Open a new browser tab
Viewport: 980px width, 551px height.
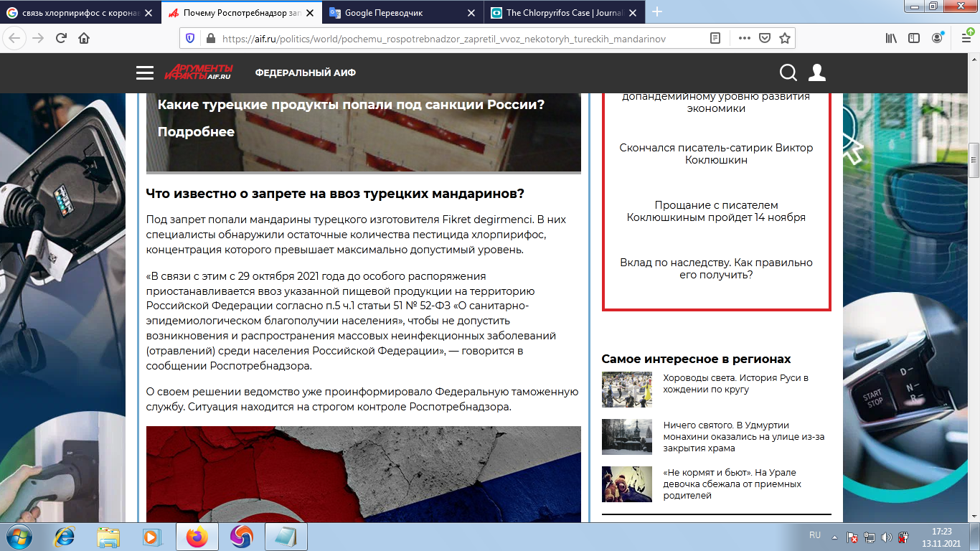click(657, 12)
